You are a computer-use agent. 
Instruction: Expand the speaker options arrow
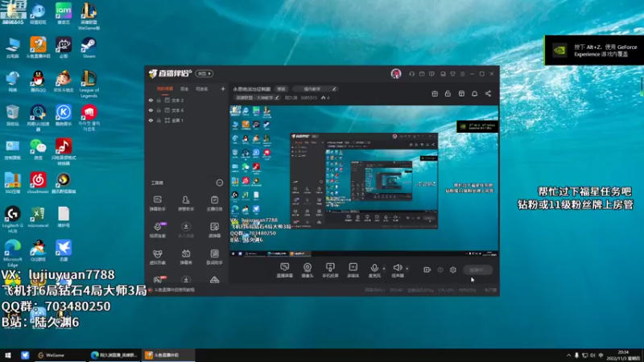tap(407, 269)
